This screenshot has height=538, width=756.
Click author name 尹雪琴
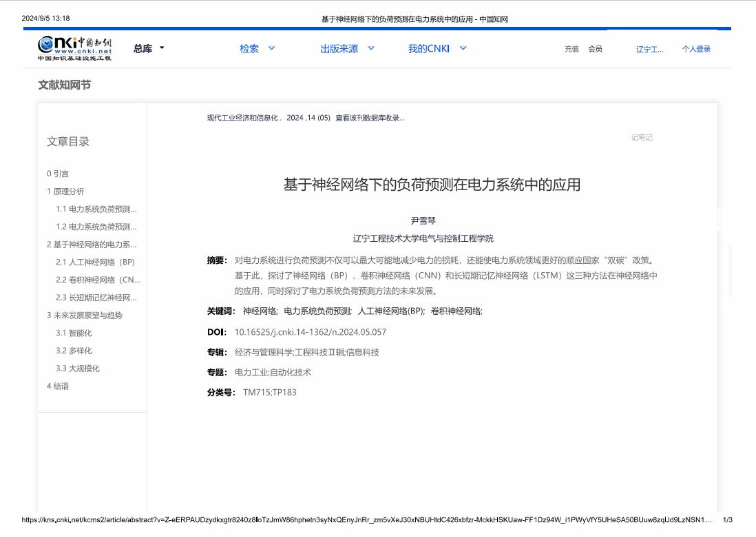click(x=423, y=221)
